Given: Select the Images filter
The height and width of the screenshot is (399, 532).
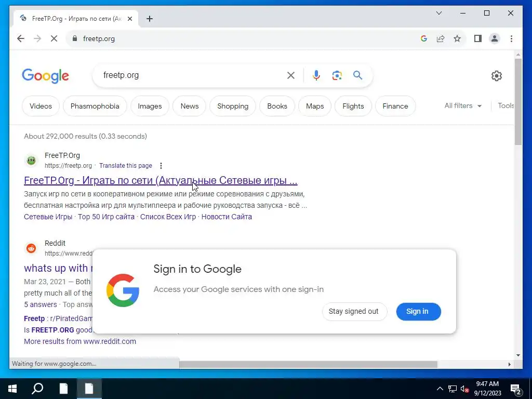Looking at the screenshot, I should 150,106.
